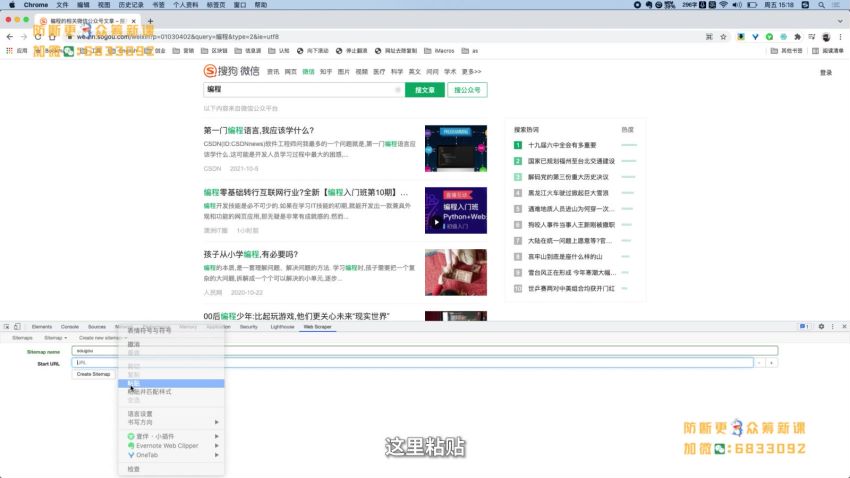Select the highlighted 粘贴 context menu item

click(171, 384)
